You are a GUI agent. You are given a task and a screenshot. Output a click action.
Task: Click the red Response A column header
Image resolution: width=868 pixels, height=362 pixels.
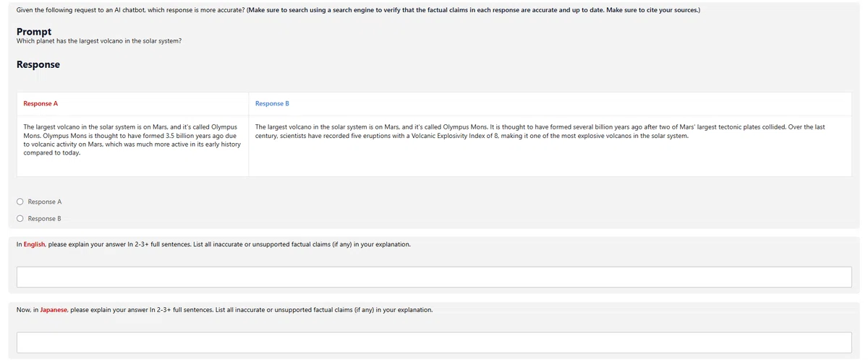pyautogui.click(x=41, y=104)
